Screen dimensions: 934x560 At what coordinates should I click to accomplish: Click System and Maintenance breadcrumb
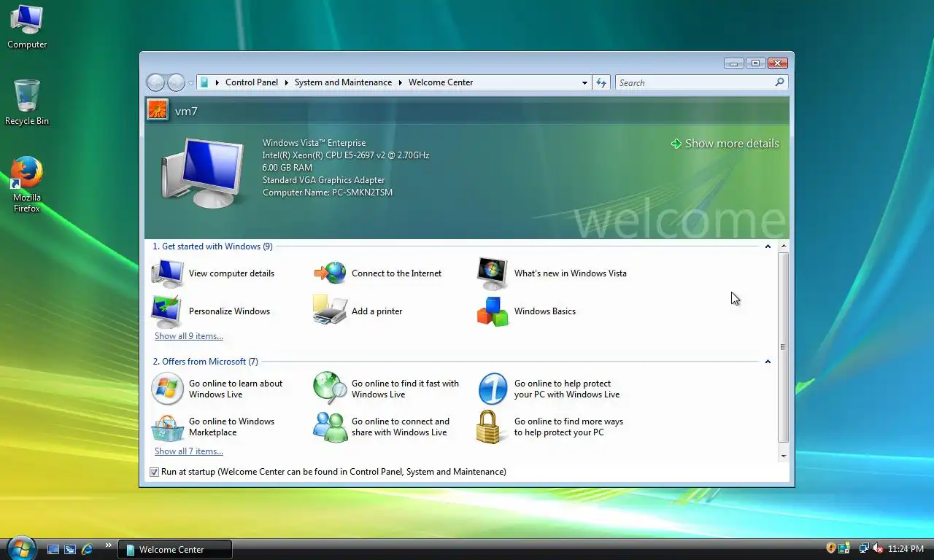pyautogui.click(x=343, y=82)
